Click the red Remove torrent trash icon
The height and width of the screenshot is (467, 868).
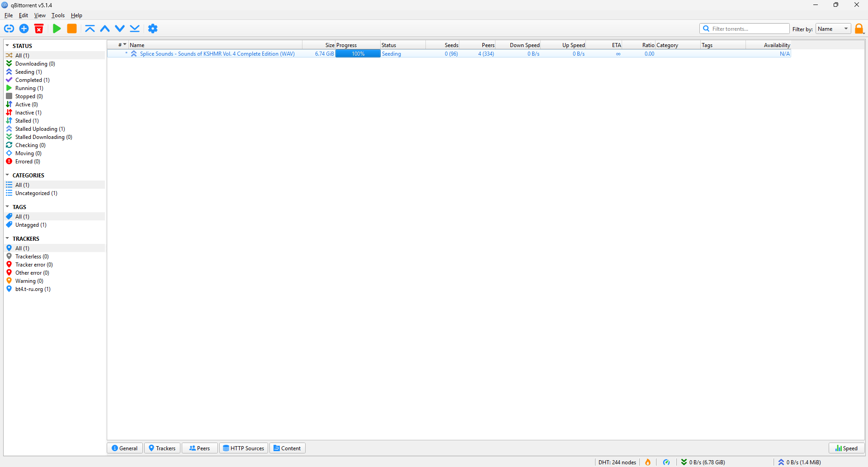click(39, 29)
